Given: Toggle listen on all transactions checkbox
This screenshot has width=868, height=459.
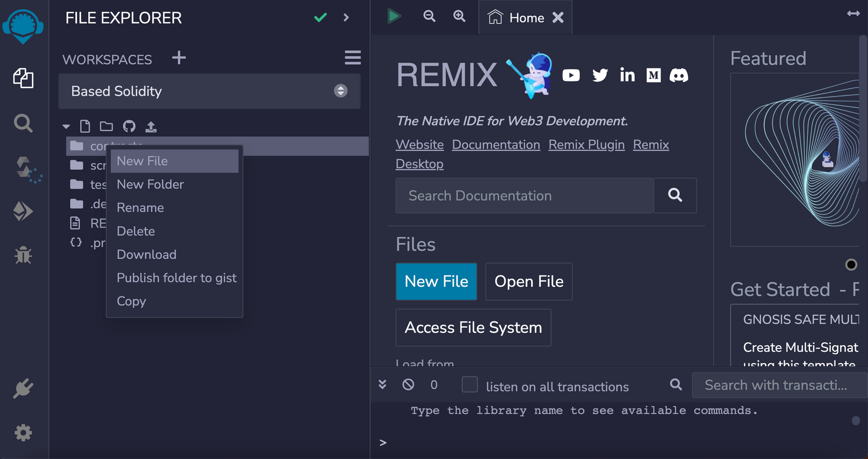Looking at the screenshot, I should 470,385.
